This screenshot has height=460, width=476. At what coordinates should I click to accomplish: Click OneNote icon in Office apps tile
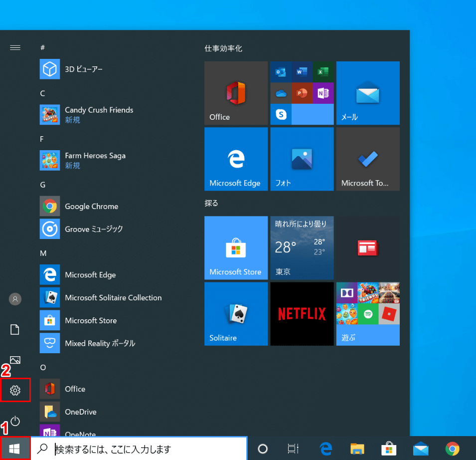[x=323, y=93]
